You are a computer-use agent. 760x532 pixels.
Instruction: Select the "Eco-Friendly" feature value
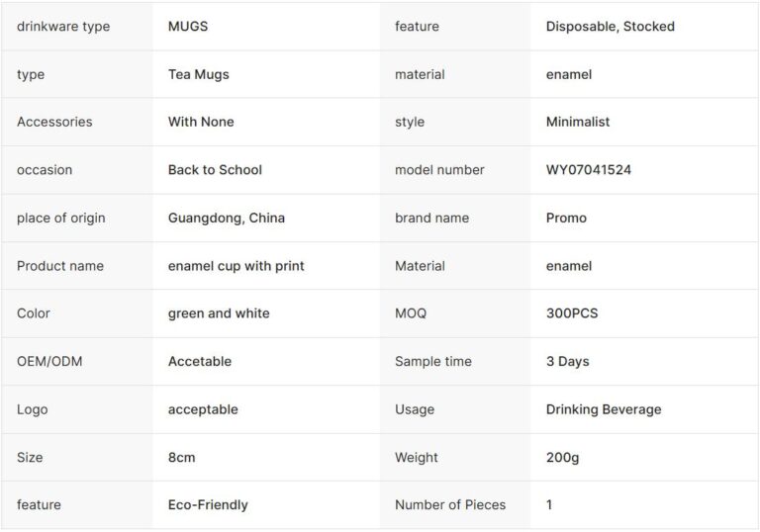tap(208, 504)
